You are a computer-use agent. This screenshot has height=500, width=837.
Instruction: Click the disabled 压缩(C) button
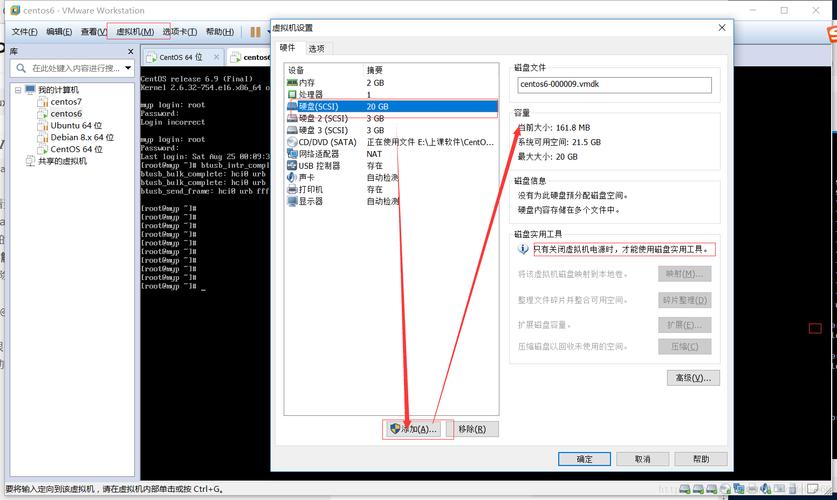click(x=685, y=346)
